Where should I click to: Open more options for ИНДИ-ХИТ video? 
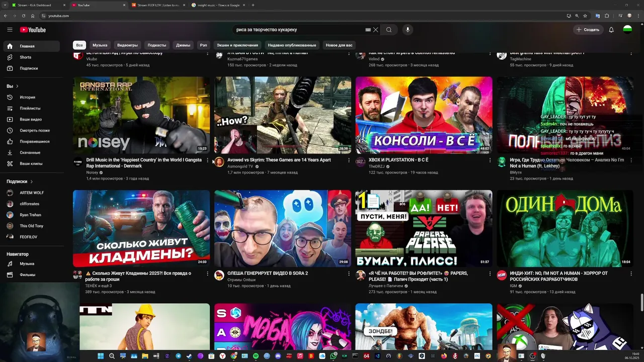631,274
